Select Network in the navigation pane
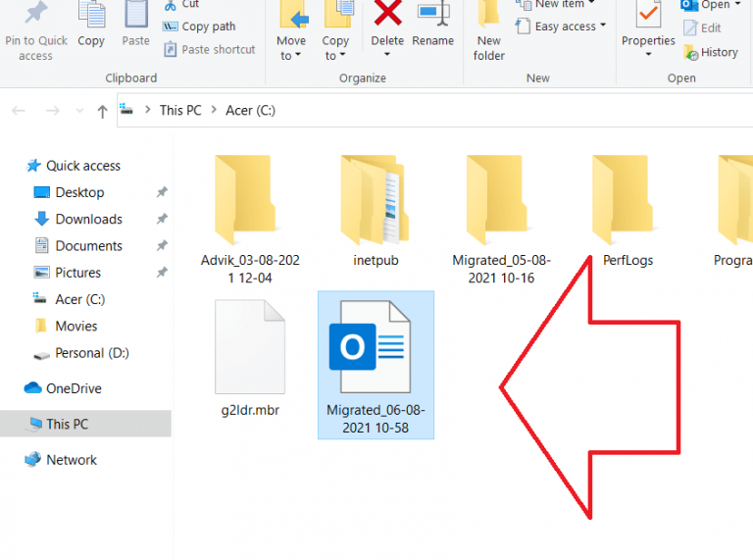Screen dimensions: 753x560 pyautogui.click(x=61, y=460)
